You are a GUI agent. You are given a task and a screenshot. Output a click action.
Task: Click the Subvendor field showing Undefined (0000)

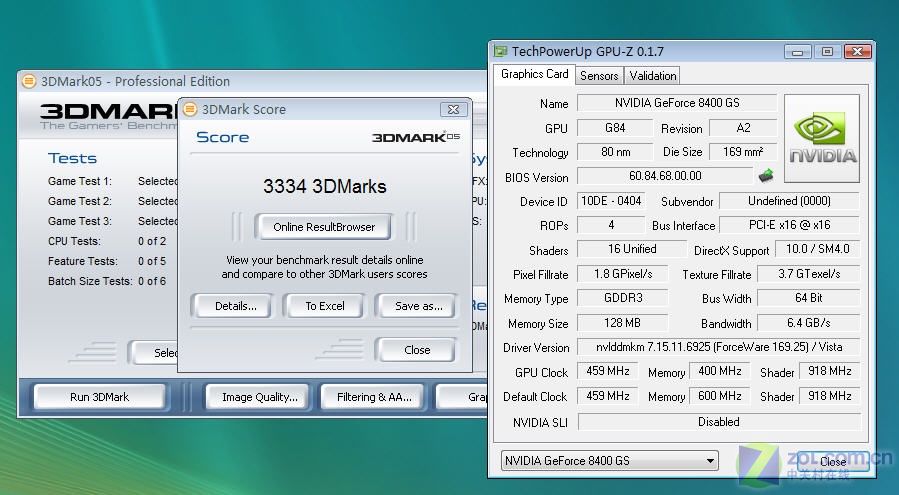[x=789, y=201]
